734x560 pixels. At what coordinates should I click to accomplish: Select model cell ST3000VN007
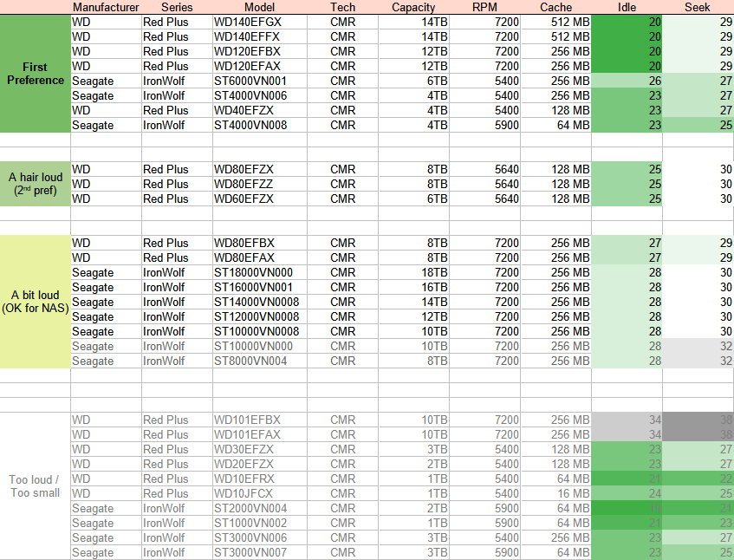click(x=260, y=552)
